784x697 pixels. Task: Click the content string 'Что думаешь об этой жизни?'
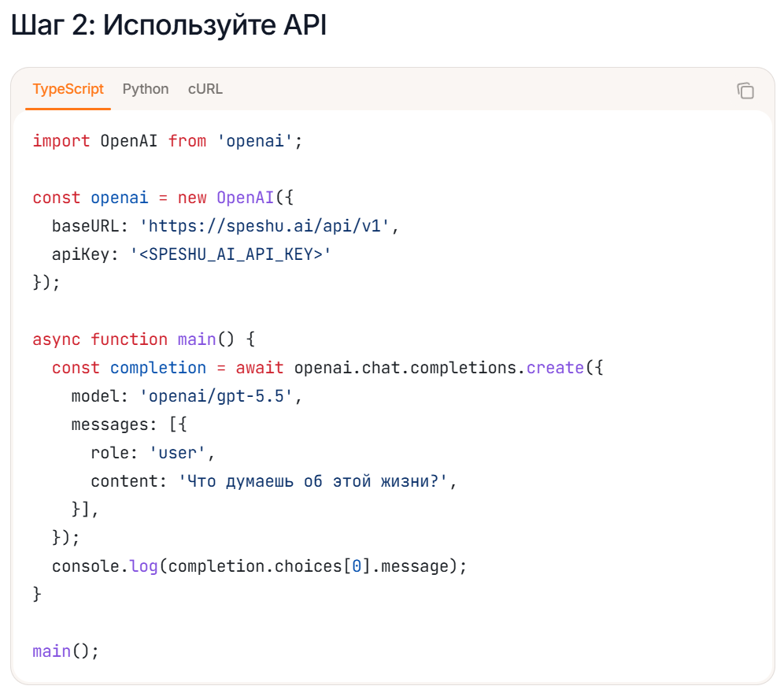(x=312, y=481)
